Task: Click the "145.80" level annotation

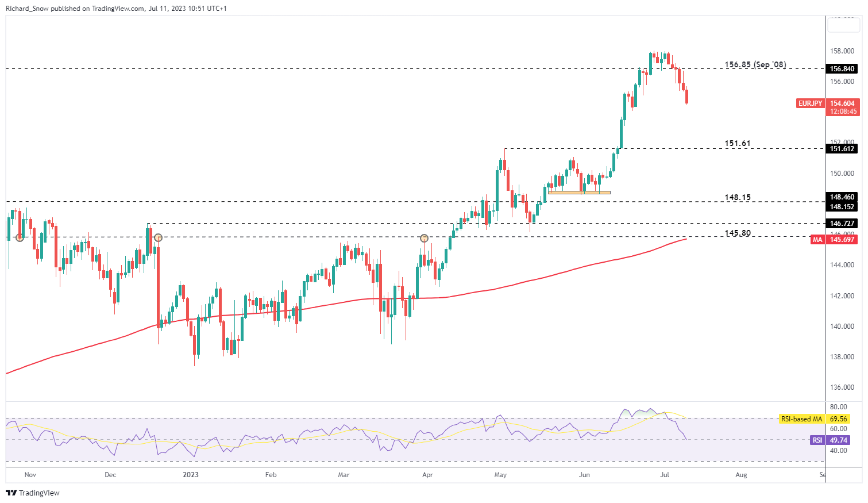Action: (738, 233)
